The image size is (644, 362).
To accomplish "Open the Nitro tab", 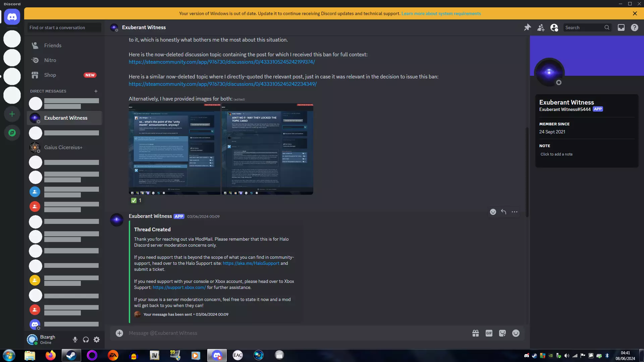I will (x=50, y=60).
